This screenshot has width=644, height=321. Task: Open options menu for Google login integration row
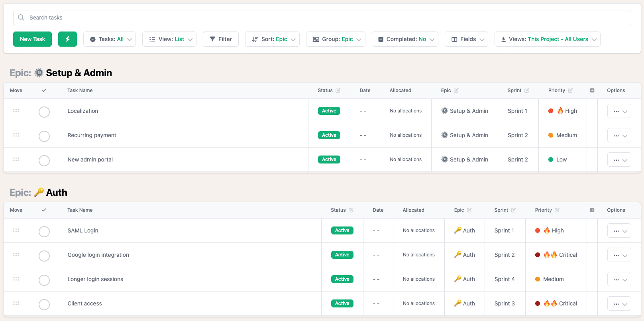(619, 255)
